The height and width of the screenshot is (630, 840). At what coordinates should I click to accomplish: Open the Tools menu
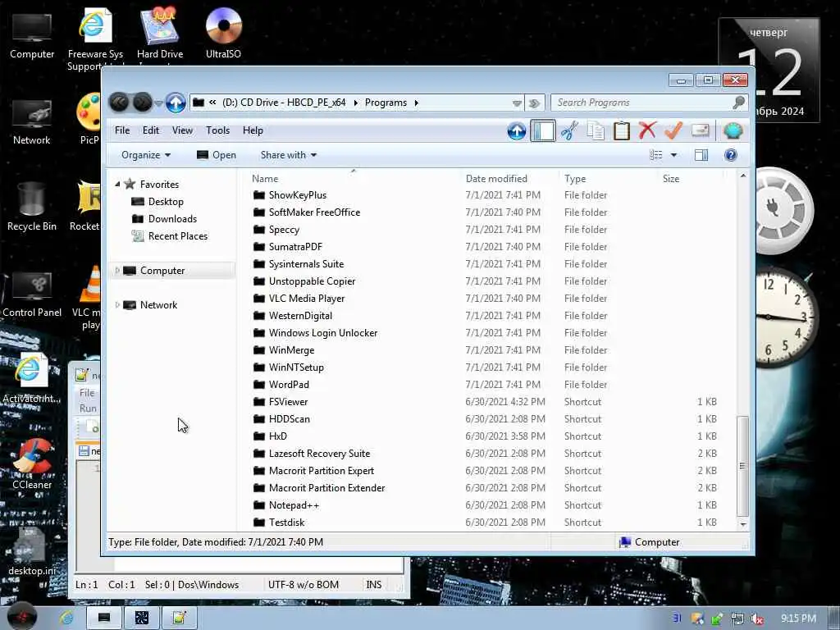(x=217, y=130)
